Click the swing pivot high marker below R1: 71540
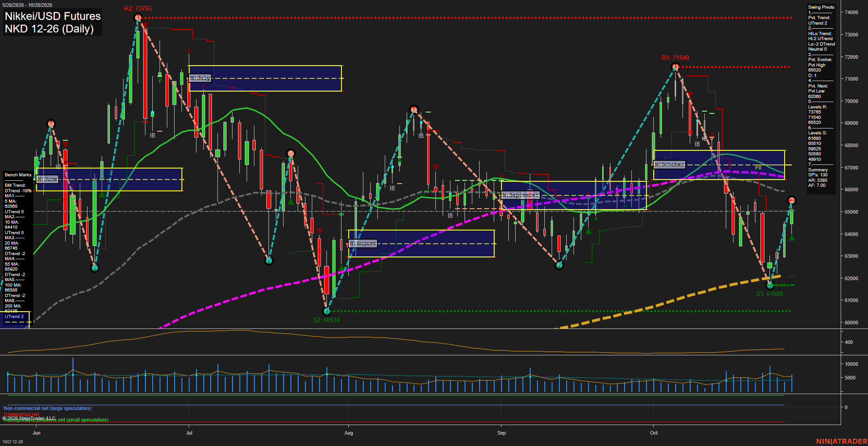 676,67
